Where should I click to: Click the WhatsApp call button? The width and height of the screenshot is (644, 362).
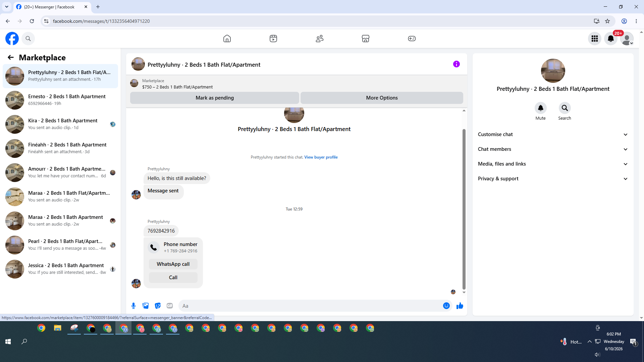click(173, 264)
